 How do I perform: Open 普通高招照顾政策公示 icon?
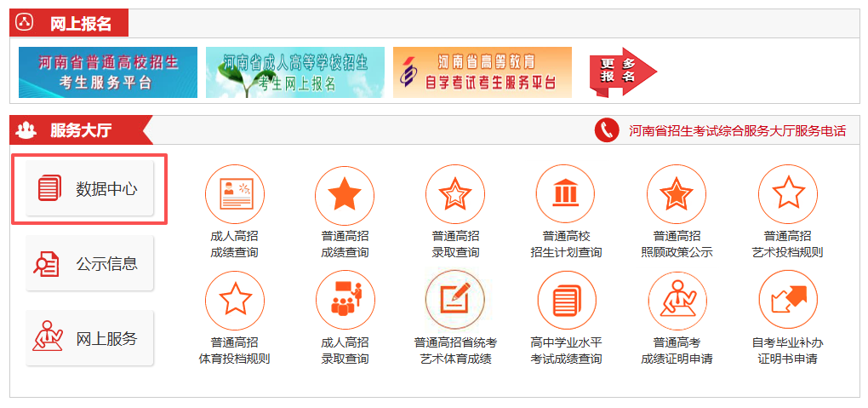[677, 195]
